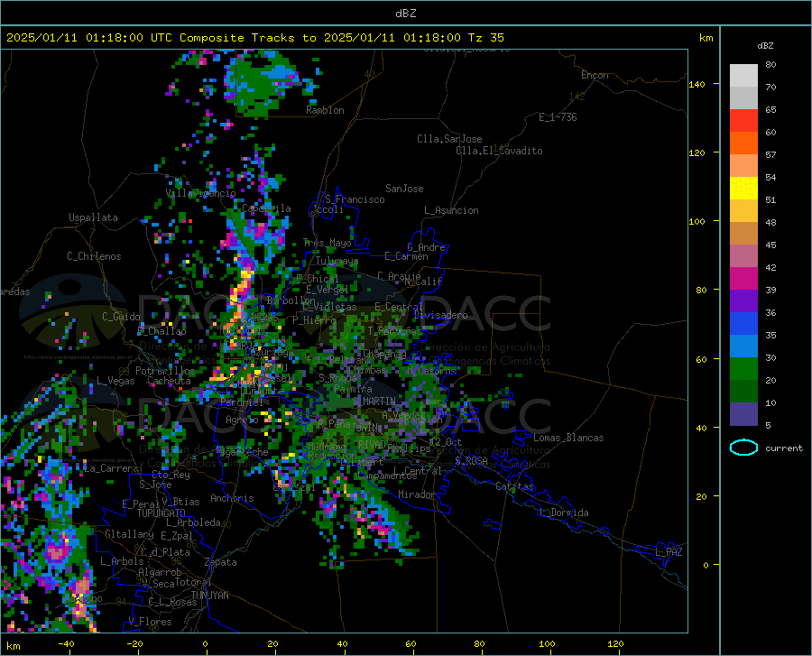
Task: Click the 'Potrerillos' place label
Action: [165, 371]
